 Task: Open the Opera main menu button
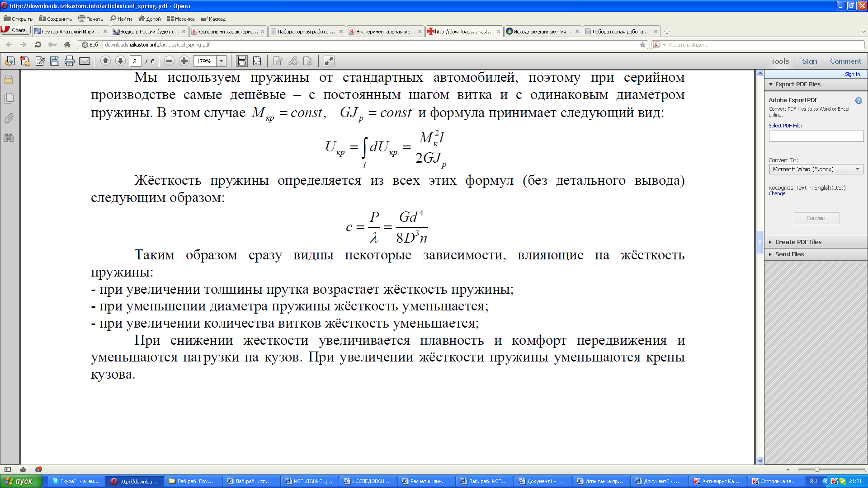click(x=15, y=30)
